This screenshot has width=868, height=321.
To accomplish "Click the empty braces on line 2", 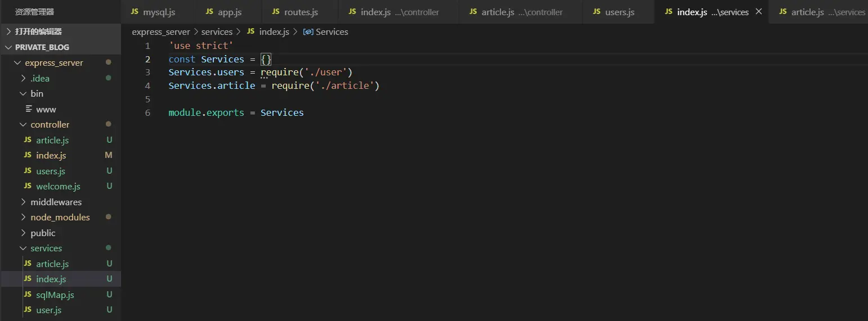I will click(x=266, y=59).
